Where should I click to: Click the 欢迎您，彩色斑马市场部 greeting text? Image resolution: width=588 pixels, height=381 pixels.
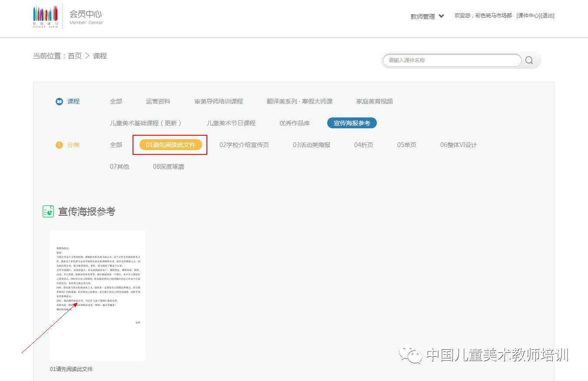[x=483, y=16]
